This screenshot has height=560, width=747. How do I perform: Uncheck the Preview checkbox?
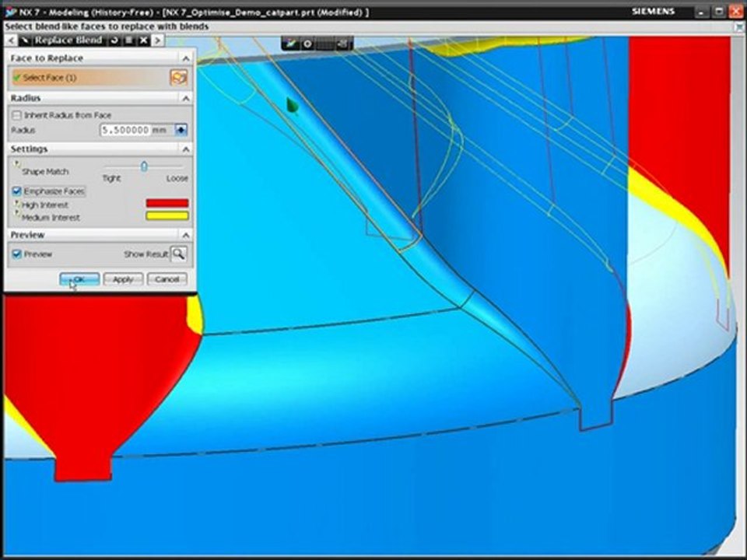17,254
